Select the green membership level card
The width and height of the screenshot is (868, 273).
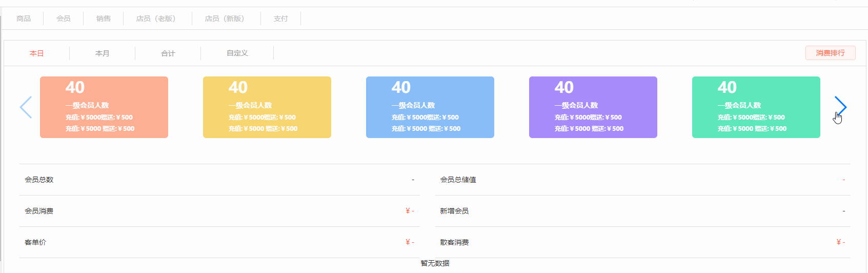(756, 107)
